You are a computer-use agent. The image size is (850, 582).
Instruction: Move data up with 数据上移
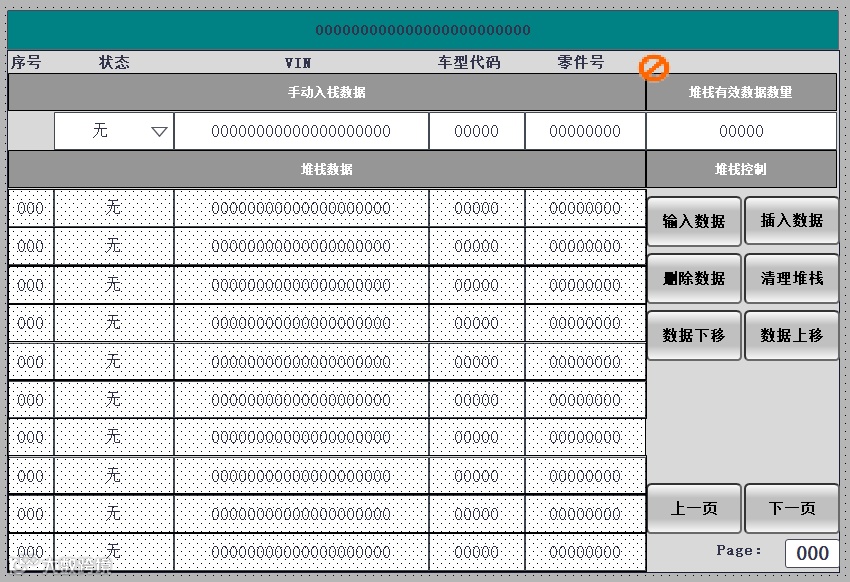(791, 335)
